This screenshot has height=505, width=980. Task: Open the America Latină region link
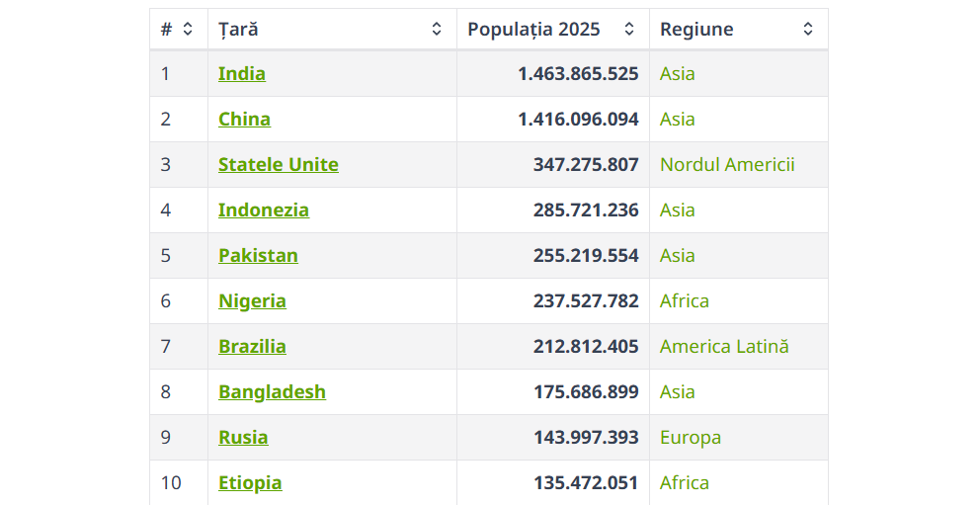[724, 347]
